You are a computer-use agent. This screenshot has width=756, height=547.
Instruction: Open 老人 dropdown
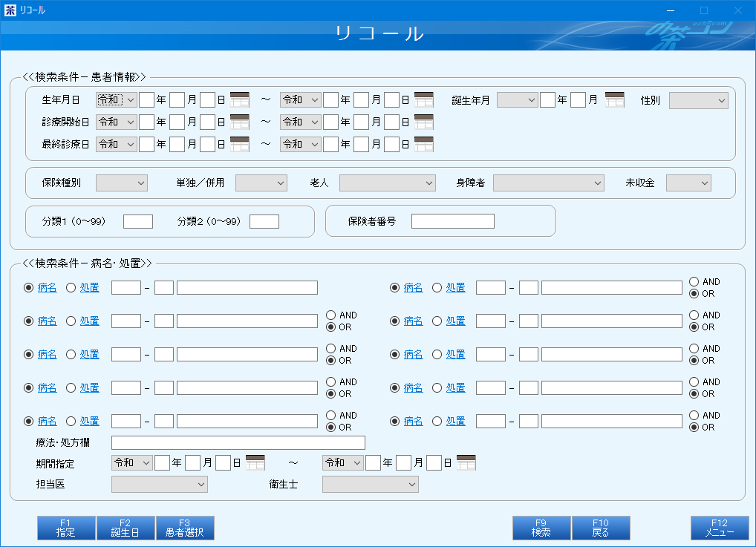tap(388, 183)
